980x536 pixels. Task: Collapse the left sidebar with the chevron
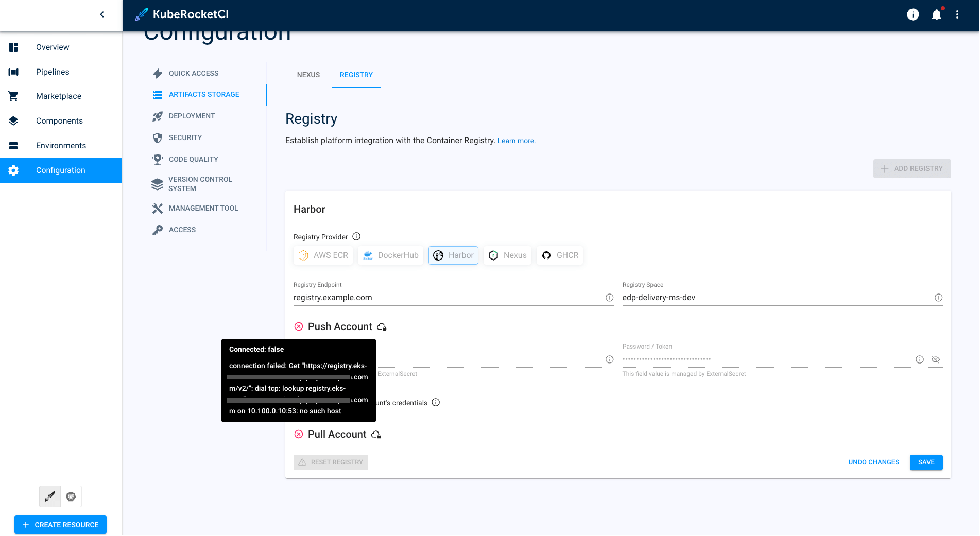(101, 14)
